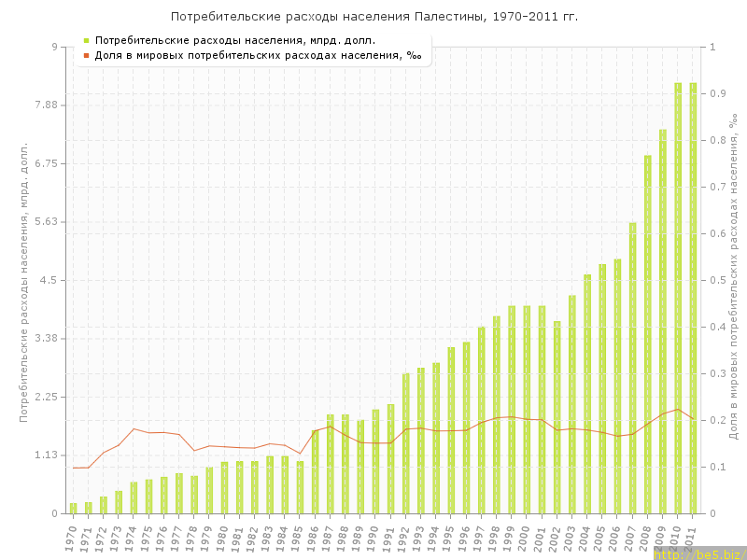The width and height of the screenshot is (747, 560).
Task: Toggle the 'Потребительские расходы населения, млрд. долл.' legend entry
Action: pyautogui.click(x=235, y=40)
